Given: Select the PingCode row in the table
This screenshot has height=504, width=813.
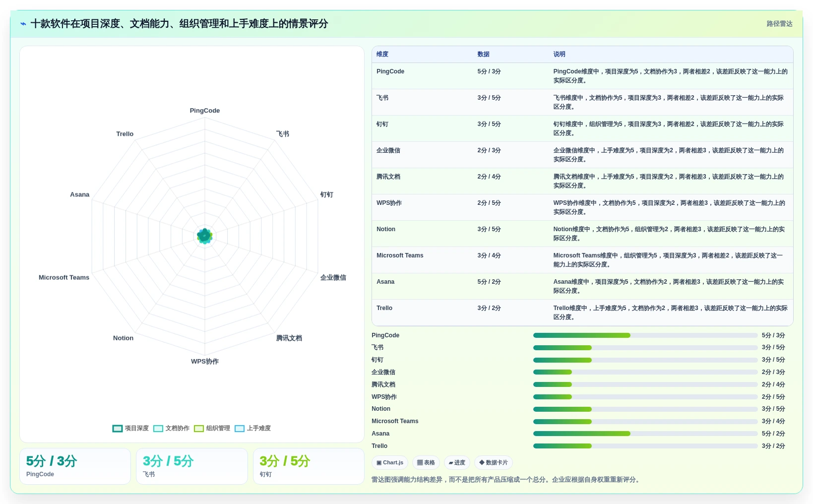Looking at the screenshot, I should [x=582, y=76].
